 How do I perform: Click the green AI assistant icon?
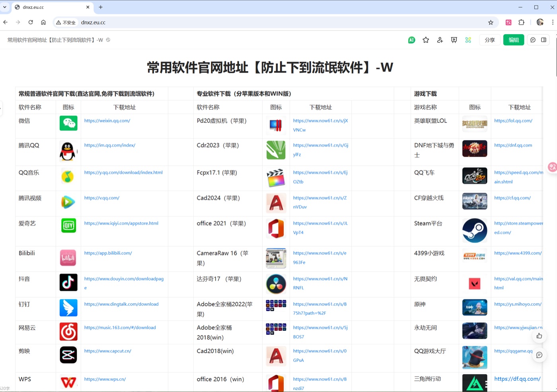click(412, 40)
